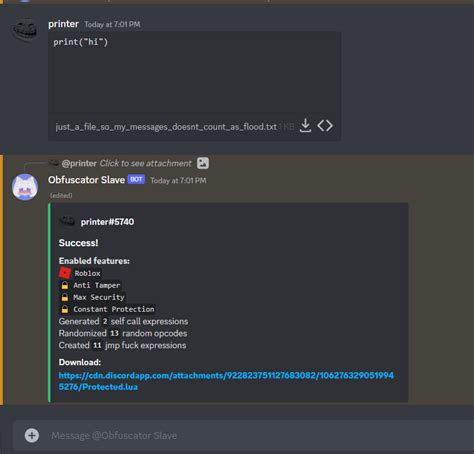
Task: Click the red Roblox logo icon
Action: point(65,273)
